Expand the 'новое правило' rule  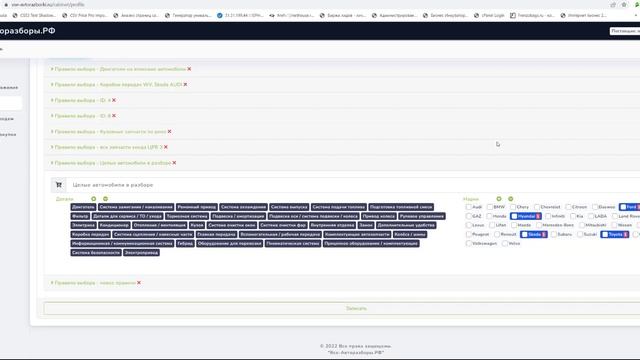click(93, 283)
